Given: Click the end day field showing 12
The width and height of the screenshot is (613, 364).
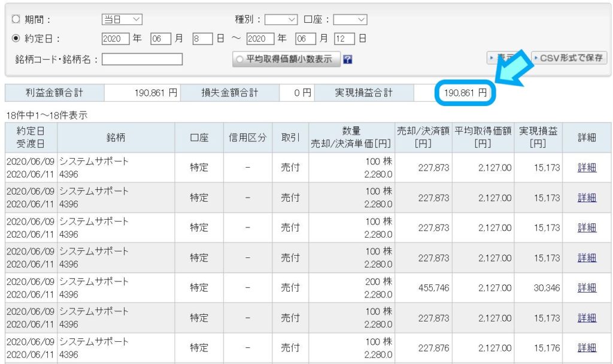Looking at the screenshot, I should click(344, 39).
